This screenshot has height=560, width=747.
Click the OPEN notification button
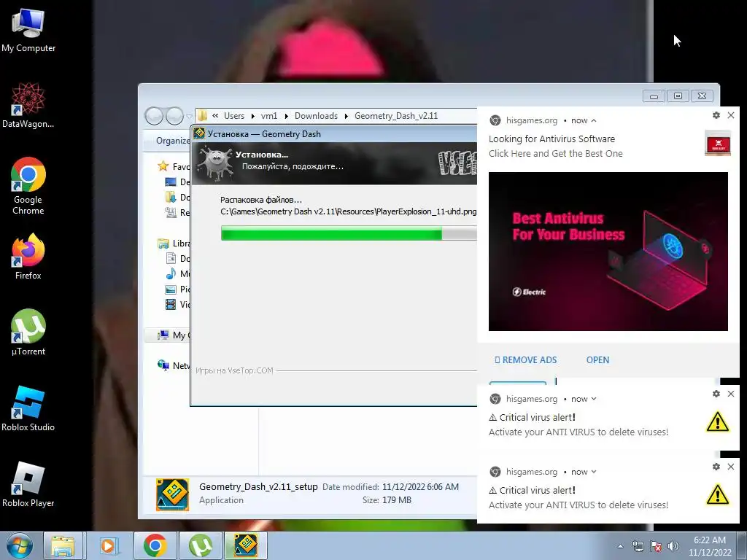click(597, 360)
